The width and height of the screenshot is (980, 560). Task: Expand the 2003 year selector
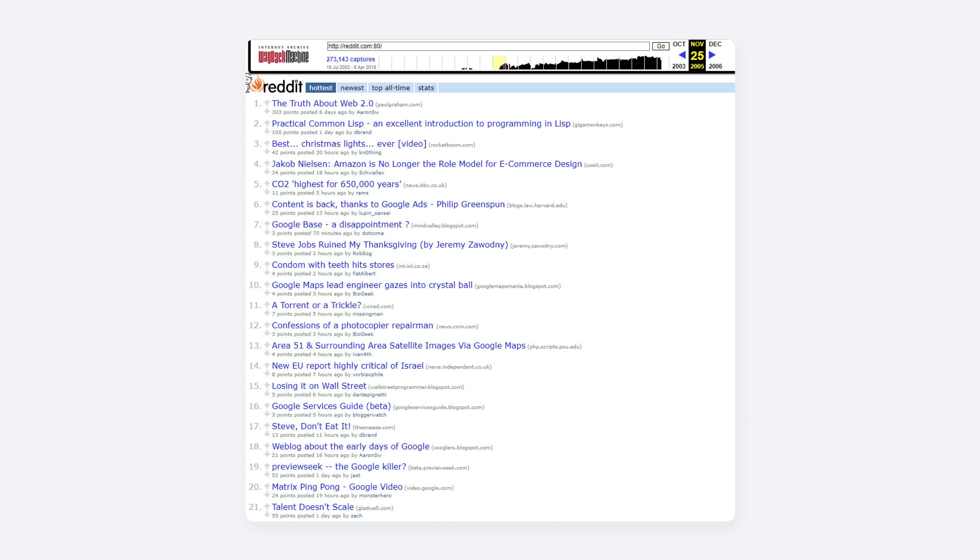[x=678, y=65]
